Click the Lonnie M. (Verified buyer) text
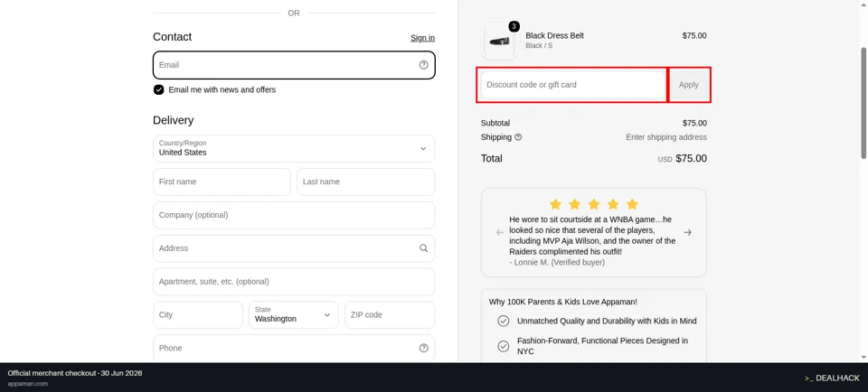Viewport: 868px width, 392px height. [557, 262]
